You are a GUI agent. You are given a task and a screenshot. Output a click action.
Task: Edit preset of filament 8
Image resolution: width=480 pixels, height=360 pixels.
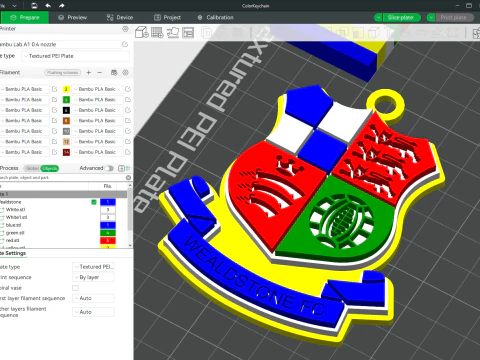(128, 121)
